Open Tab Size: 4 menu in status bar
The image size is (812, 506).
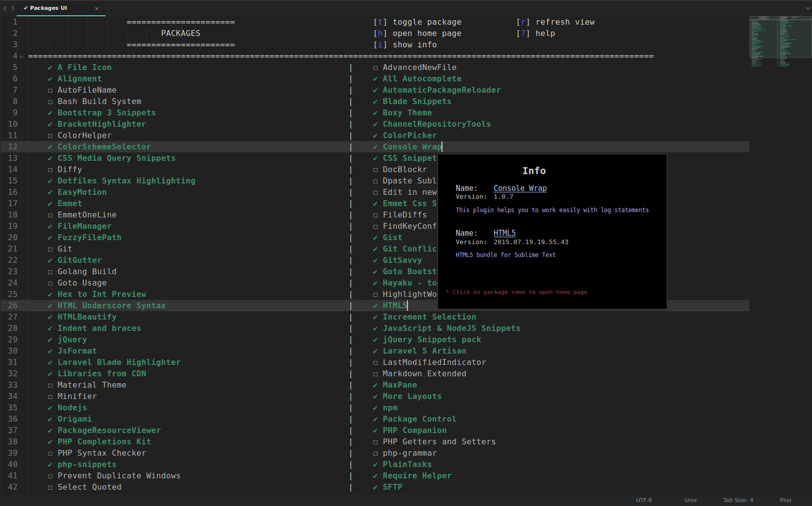point(738,500)
